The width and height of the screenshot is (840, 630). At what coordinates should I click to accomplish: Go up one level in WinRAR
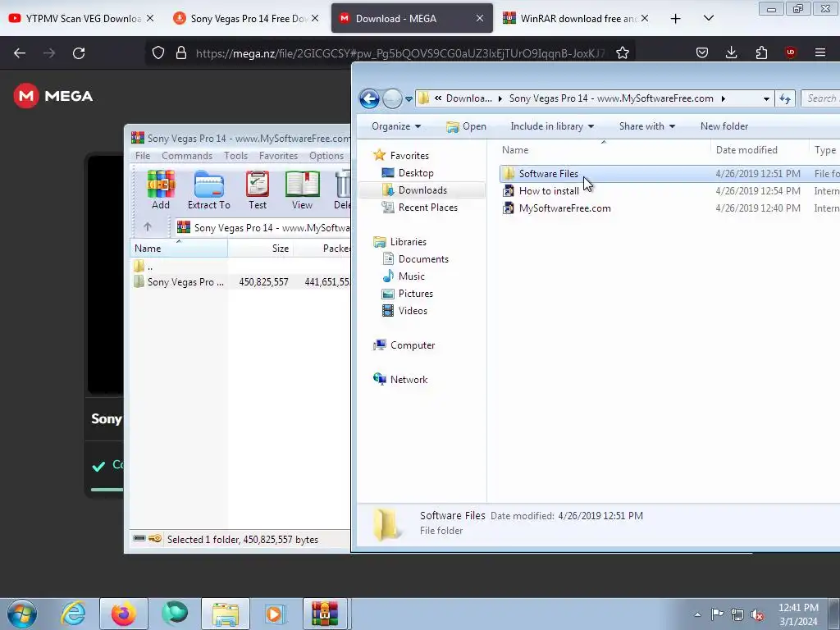click(x=148, y=227)
